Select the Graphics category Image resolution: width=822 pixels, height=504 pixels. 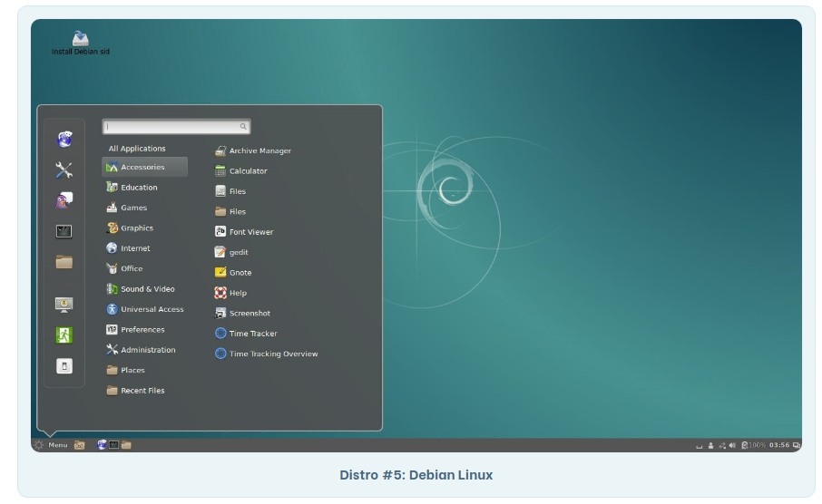[137, 228]
